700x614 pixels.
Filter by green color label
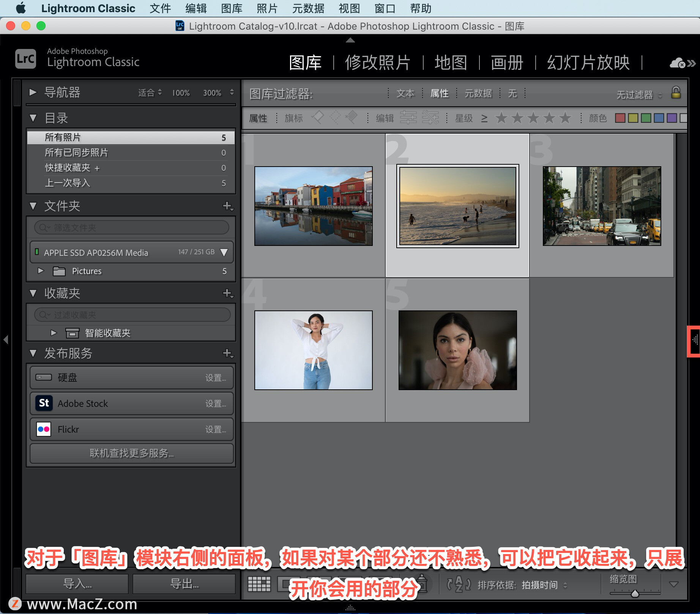[x=646, y=118]
